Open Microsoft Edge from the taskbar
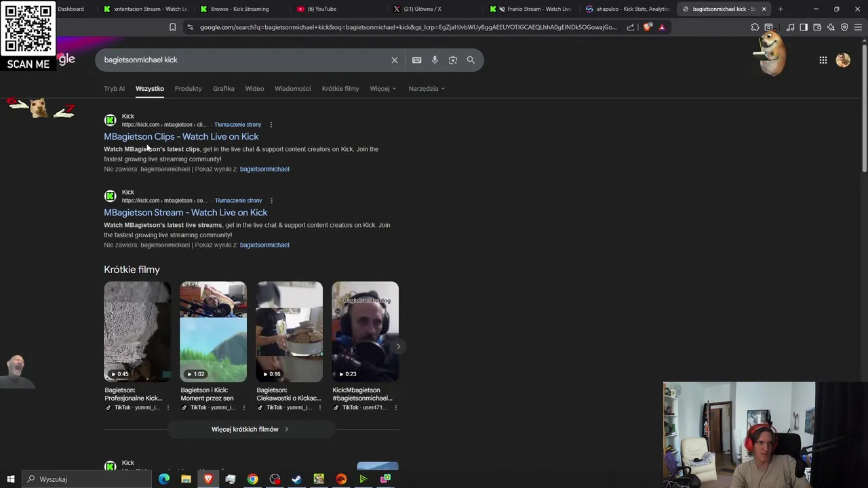Image resolution: width=868 pixels, height=488 pixels. click(x=163, y=479)
